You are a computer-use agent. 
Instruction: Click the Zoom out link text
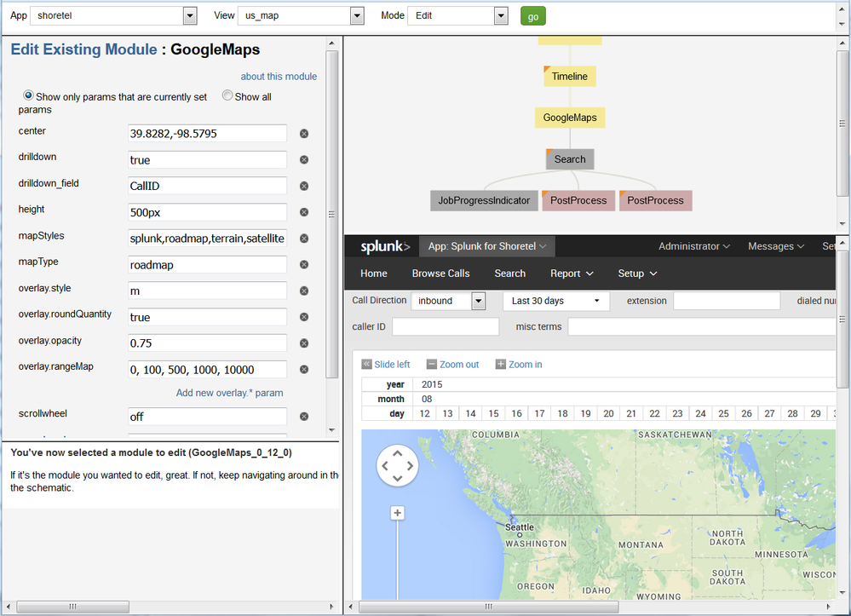point(459,364)
